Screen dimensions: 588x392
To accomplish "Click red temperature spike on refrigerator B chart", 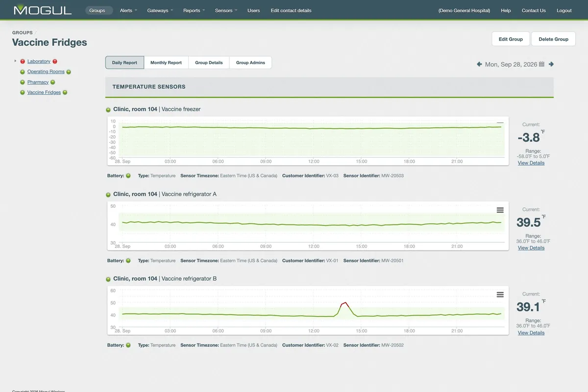I will [344, 304].
